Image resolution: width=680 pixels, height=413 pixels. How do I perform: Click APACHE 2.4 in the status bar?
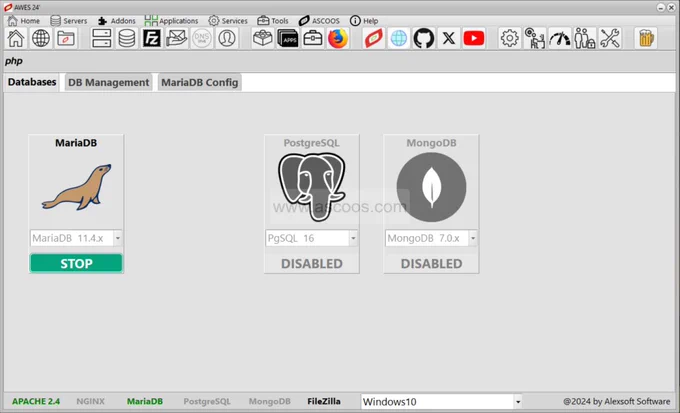[36, 401]
